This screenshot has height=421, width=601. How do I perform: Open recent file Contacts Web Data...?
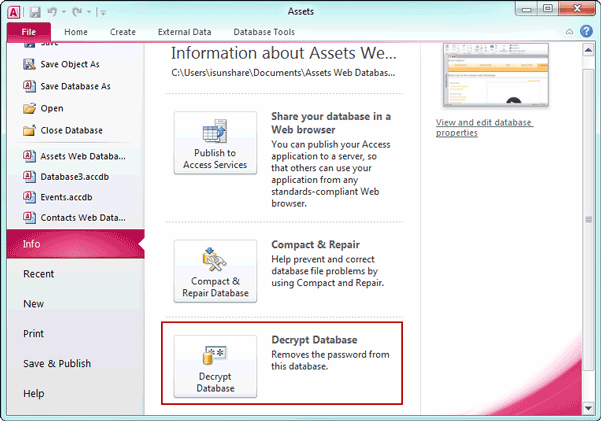[83, 218]
